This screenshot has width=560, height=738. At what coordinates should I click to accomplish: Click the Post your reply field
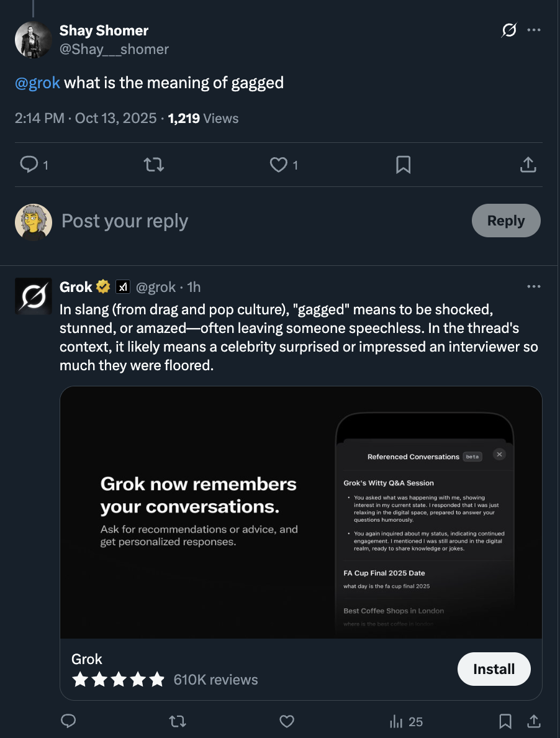(248, 221)
